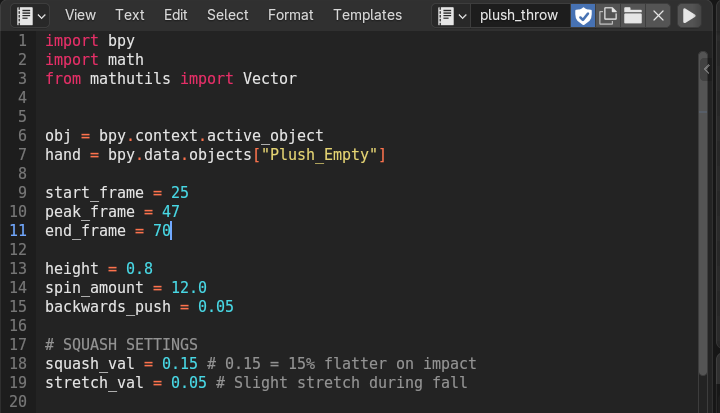720x413 pixels.
Task: Click line number 11 in the gutter
Action: tap(19, 231)
